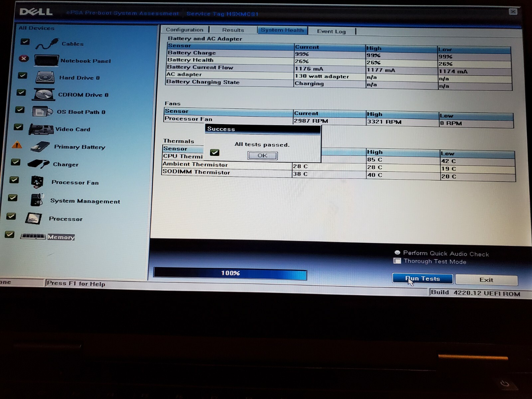Click the warning triangle beside Primary Battery

[17, 145]
